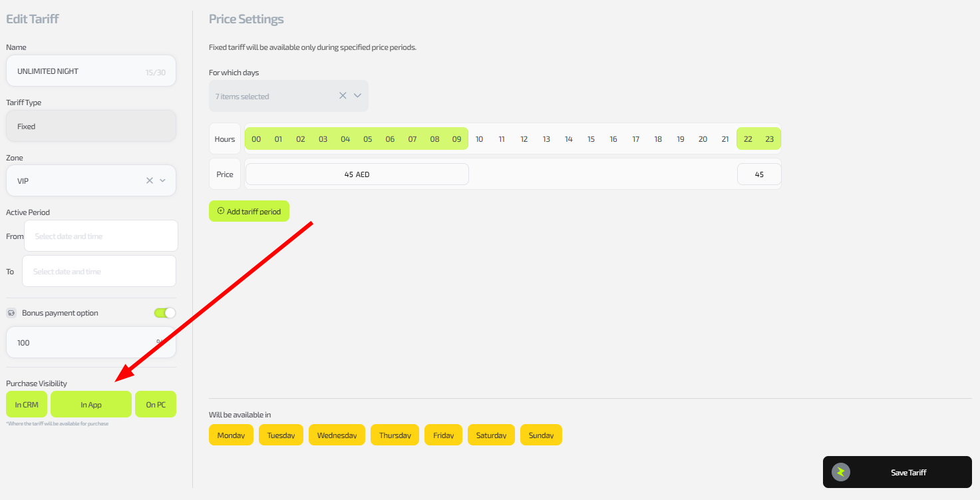
Task: Open the Tariff Type Fixed field
Action: pos(91,126)
